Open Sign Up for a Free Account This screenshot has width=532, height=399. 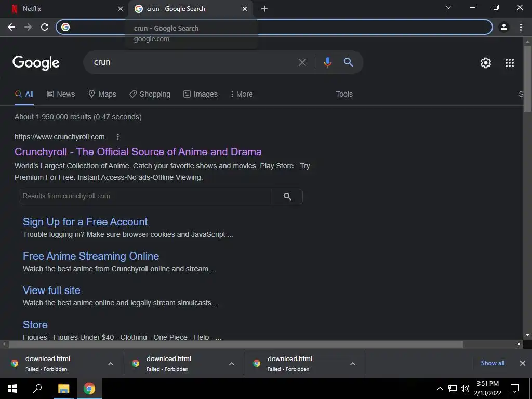click(85, 222)
